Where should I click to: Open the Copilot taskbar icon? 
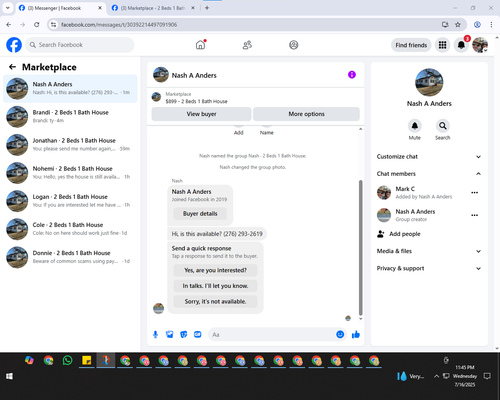coord(29,360)
